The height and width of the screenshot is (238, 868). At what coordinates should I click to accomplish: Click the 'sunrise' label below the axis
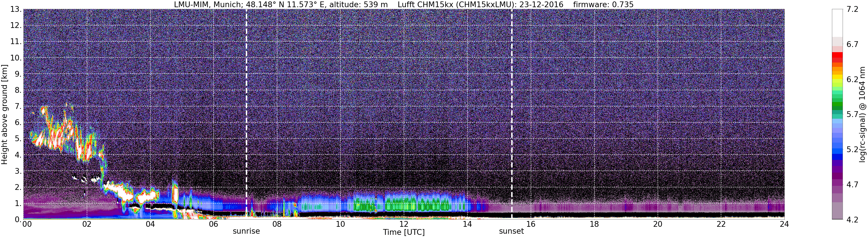pos(246,231)
